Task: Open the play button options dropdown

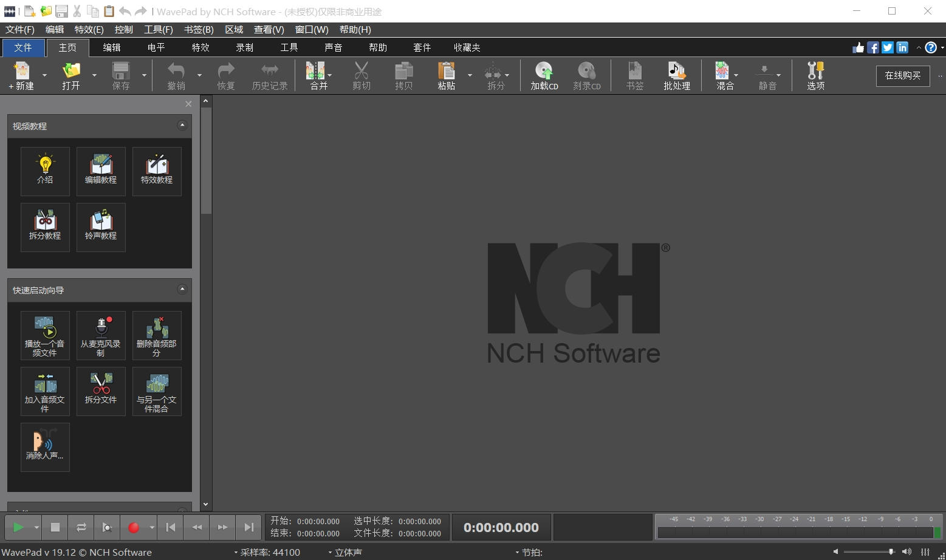Action: coord(36,527)
